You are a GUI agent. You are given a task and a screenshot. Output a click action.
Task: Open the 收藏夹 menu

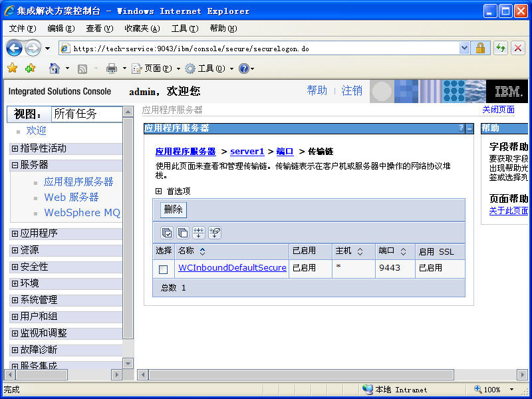[x=142, y=29]
